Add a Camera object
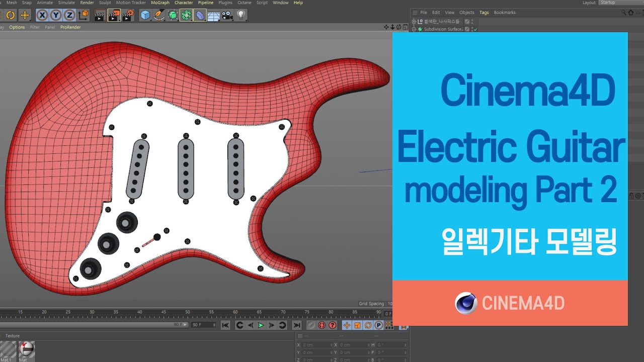Screen dimensions: 644x362 point(227,15)
